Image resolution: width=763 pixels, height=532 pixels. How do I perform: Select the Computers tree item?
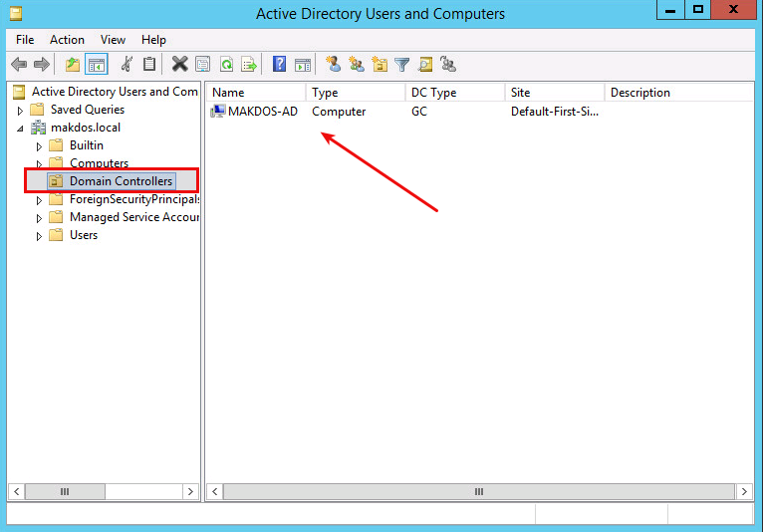click(x=99, y=163)
